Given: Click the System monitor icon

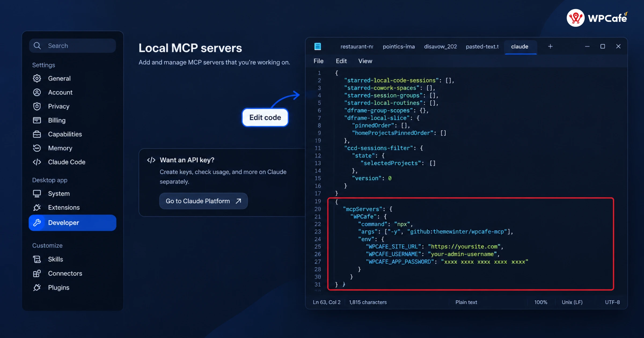Looking at the screenshot, I should (x=37, y=194).
